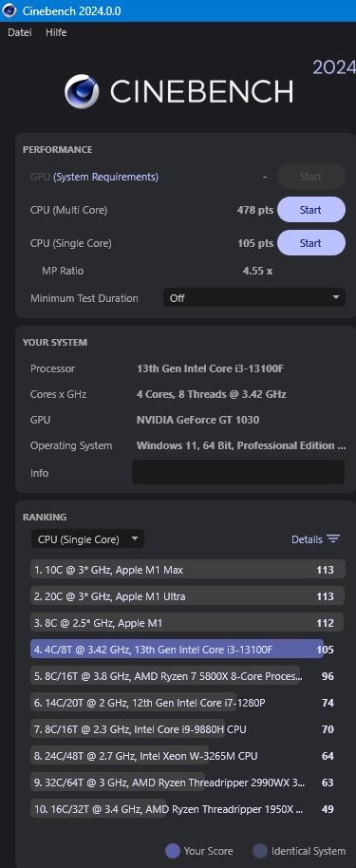Open the Datei menu
356x868 pixels.
tap(19, 32)
